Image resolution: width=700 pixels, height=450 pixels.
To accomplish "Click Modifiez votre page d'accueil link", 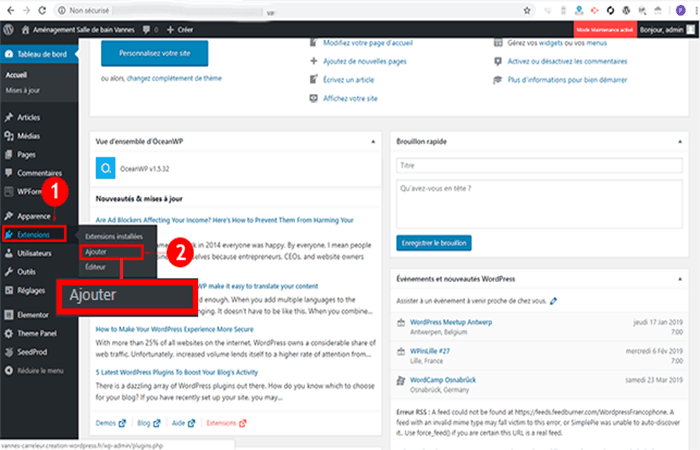I will click(x=368, y=43).
